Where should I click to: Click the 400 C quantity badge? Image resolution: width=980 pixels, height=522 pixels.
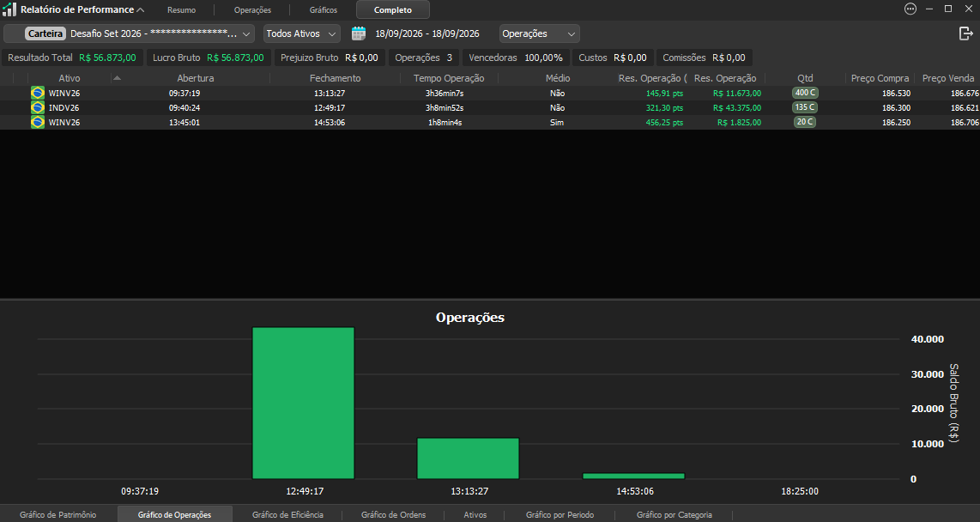[x=805, y=93]
